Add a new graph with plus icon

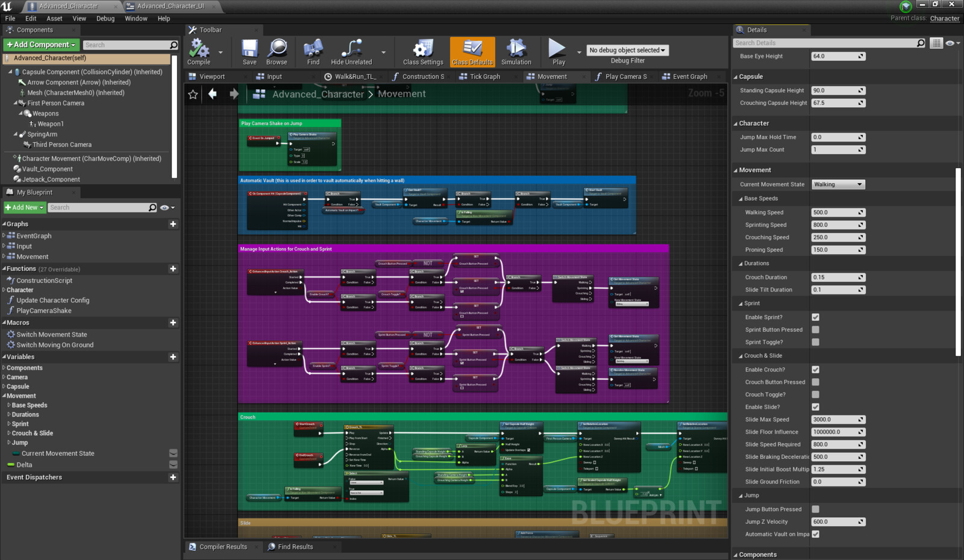pos(173,224)
